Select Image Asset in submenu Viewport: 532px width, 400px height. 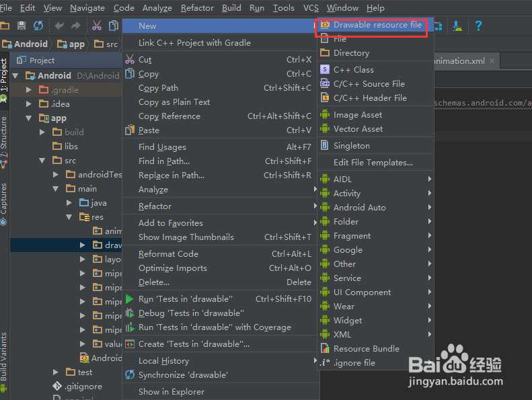375,115
